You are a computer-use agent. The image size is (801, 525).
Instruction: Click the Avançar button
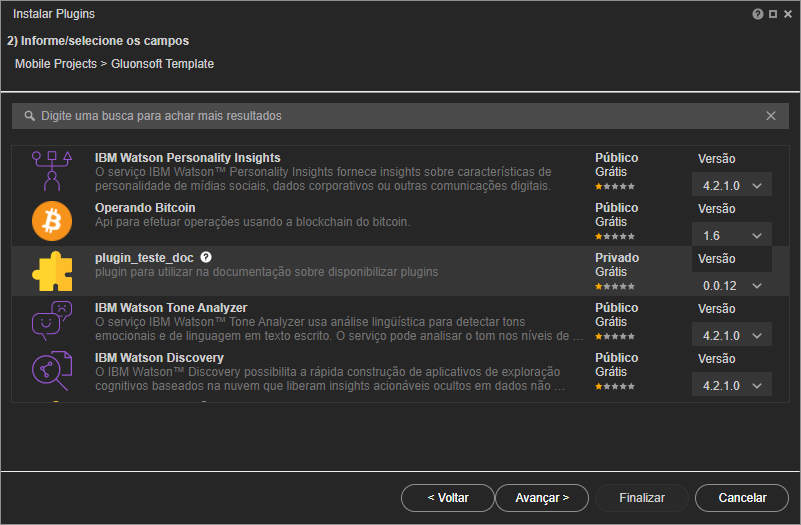[x=541, y=498]
